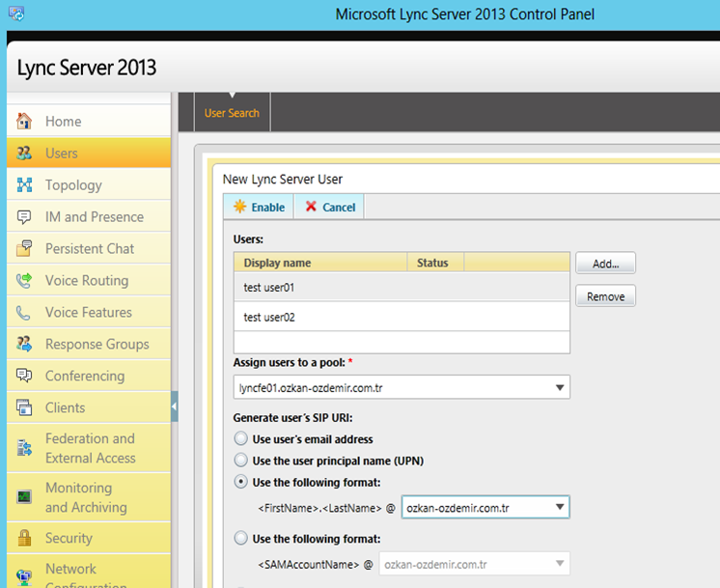720x588 pixels.
Task: Open Monitoring and Archiving section
Action: pyautogui.click(x=89, y=497)
